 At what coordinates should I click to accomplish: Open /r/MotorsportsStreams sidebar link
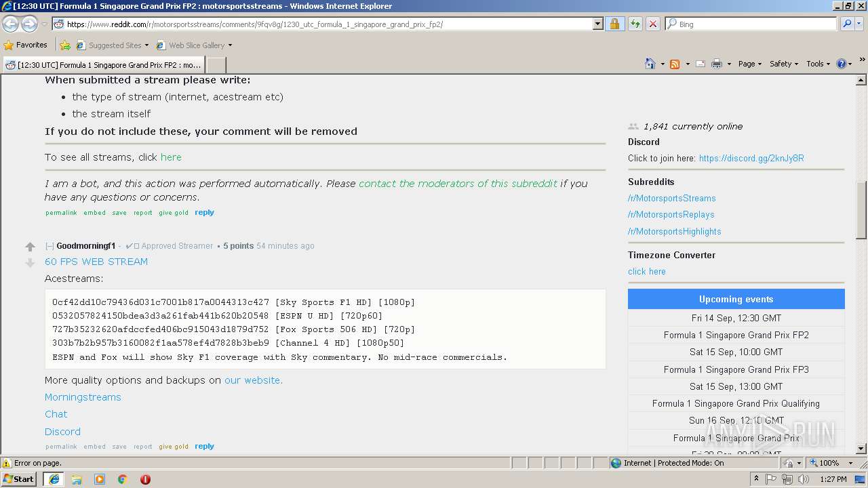(x=672, y=199)
